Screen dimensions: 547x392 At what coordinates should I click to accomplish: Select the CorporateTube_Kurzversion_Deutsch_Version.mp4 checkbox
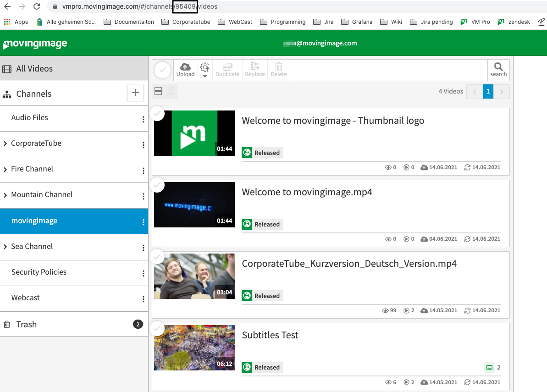157,256
